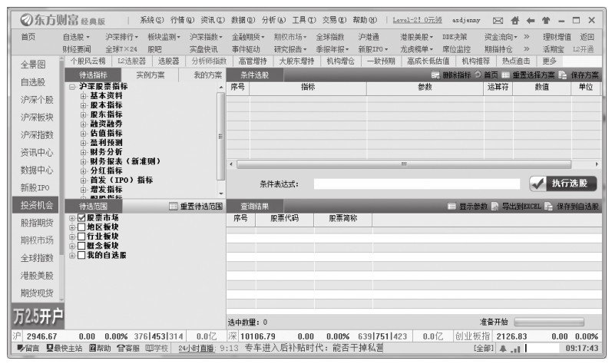Click the 删除指标 icon
Viewport: 612px width, 364px height.
tap(435, 75)
